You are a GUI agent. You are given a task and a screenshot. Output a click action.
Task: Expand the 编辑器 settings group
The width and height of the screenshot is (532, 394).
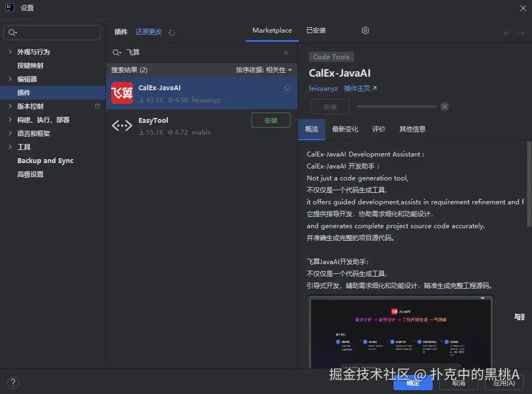pos(10,79)
